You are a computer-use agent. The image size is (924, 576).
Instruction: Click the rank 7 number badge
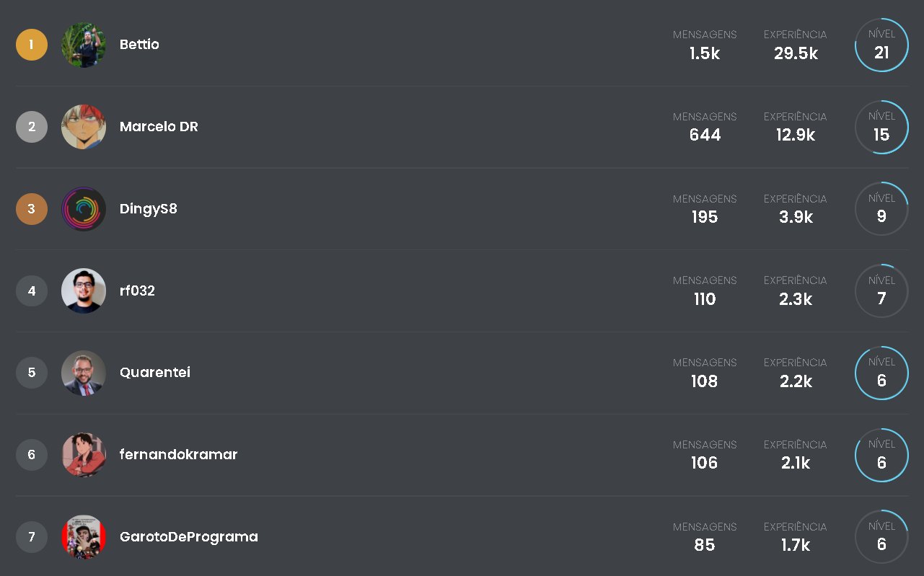click(x=32, y=537)
